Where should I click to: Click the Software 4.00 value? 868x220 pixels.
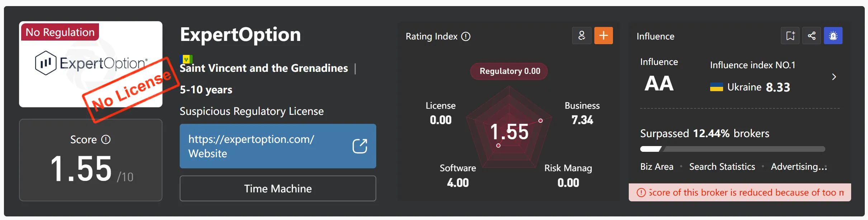pyautogui.click(x=458, y=183)
